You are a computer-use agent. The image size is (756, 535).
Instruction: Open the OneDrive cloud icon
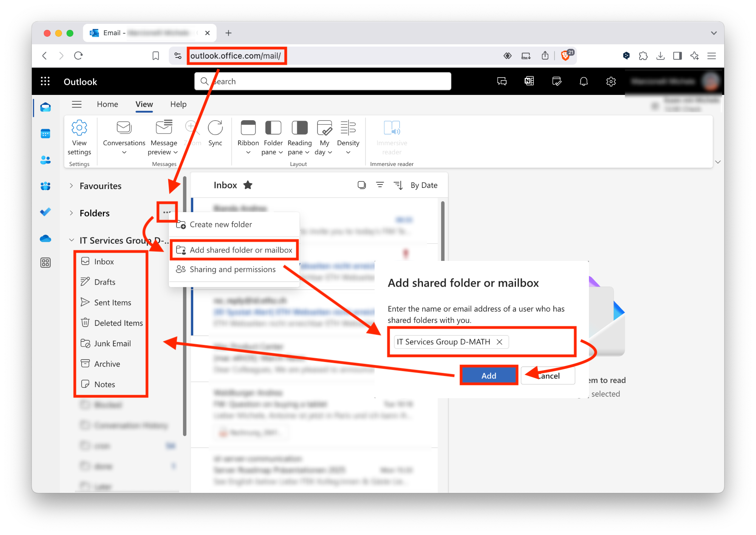coord(45,239)
